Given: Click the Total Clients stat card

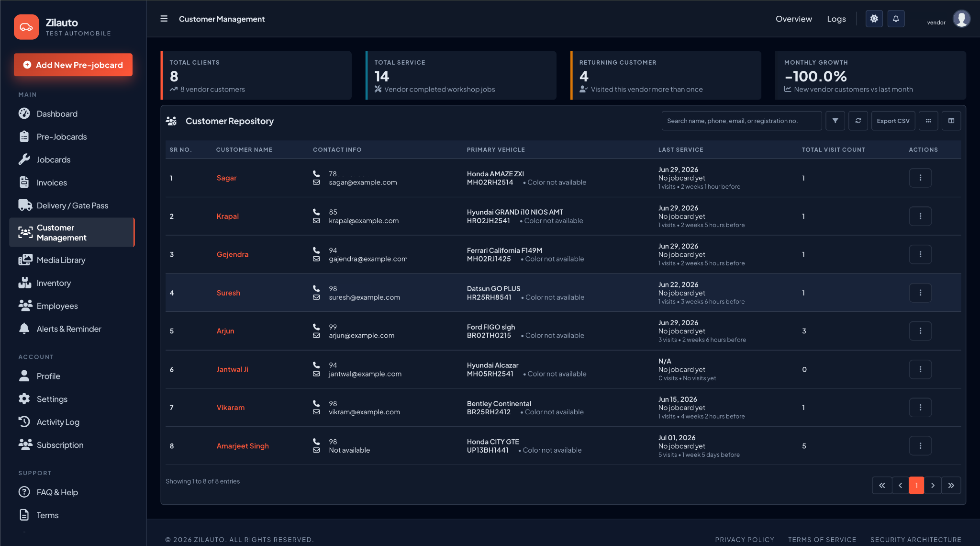Looking at the screenshot, I should pos(256,75).
